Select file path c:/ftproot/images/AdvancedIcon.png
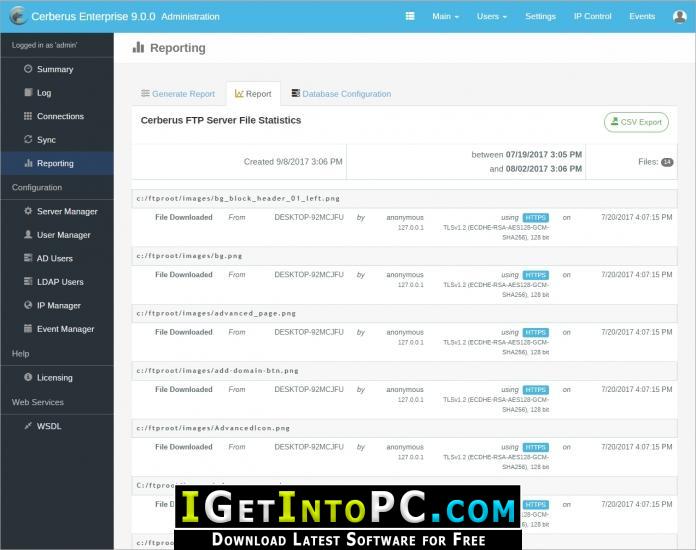This screenshot has width=696, height=550. click(213, 428)
